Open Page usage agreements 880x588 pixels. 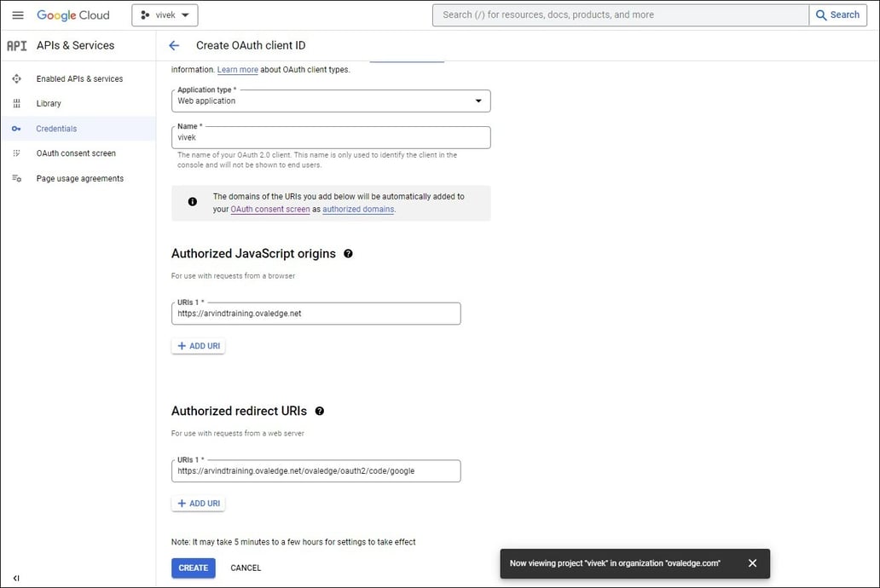click(79, 178)
